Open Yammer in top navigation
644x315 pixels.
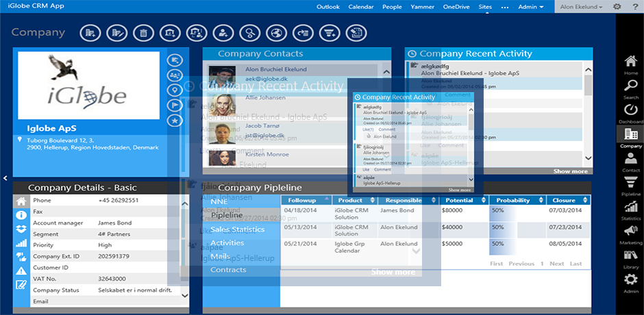[x=422, y=7]
